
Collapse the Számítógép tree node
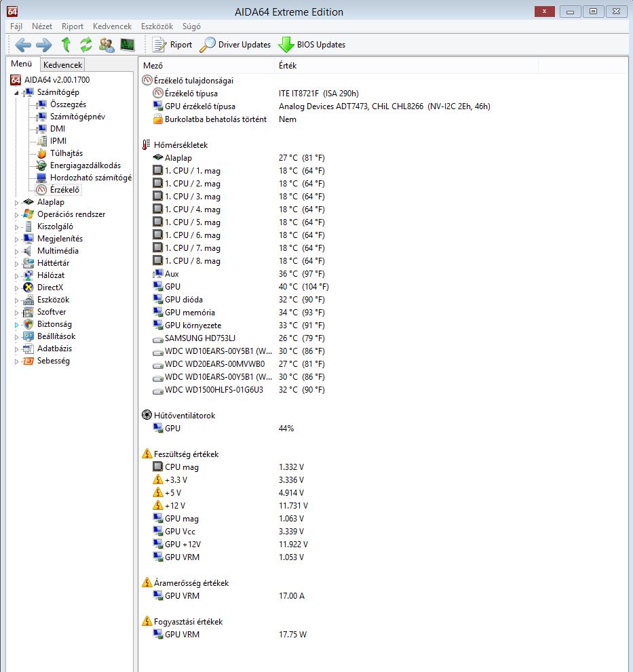pos(17,93)
